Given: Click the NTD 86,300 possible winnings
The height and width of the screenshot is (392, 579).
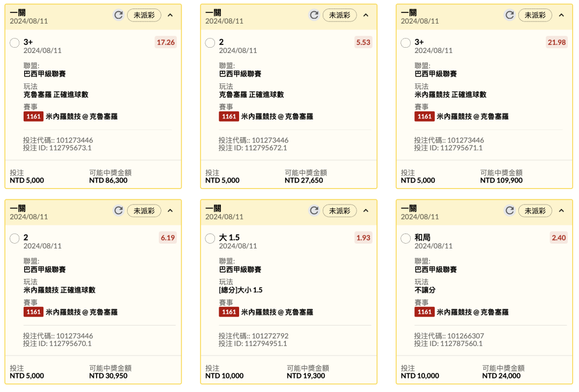Looking at the screenshot, I should 108,180.
